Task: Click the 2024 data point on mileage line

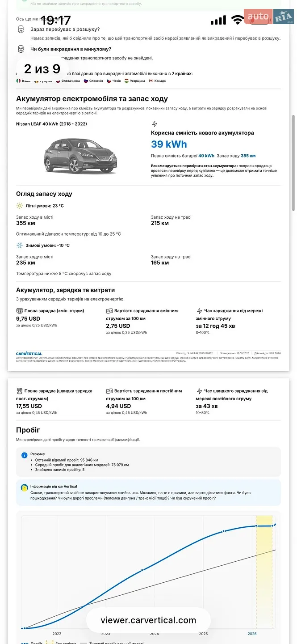Action: (142, 570)
